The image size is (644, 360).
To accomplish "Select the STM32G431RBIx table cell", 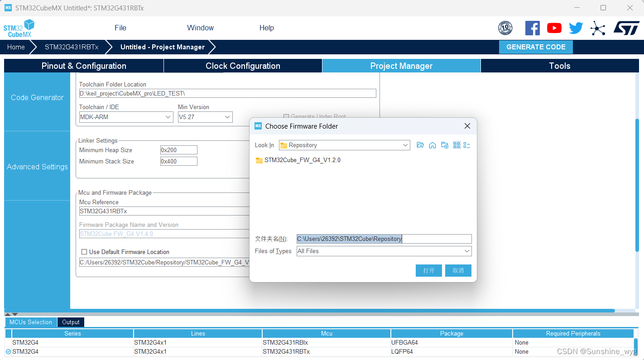I will (326, 342).
